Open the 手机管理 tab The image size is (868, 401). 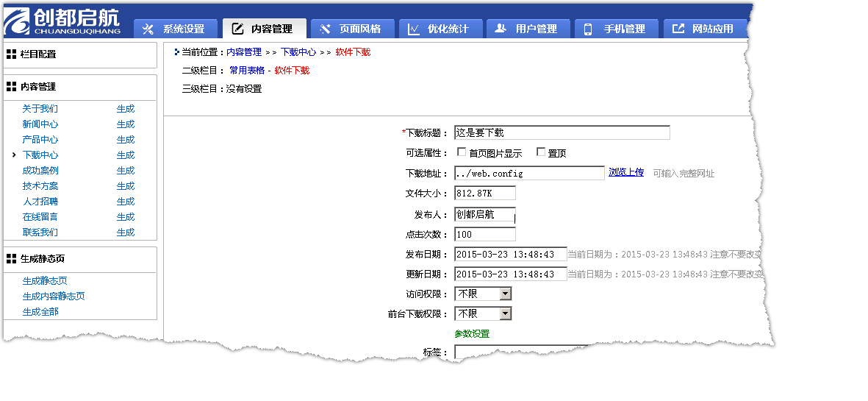click(617, 29)
